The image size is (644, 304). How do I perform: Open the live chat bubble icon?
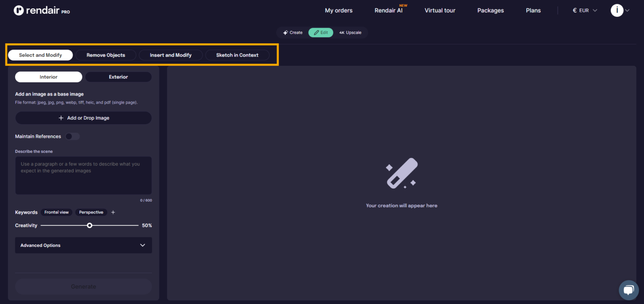[x=628, y=290]
